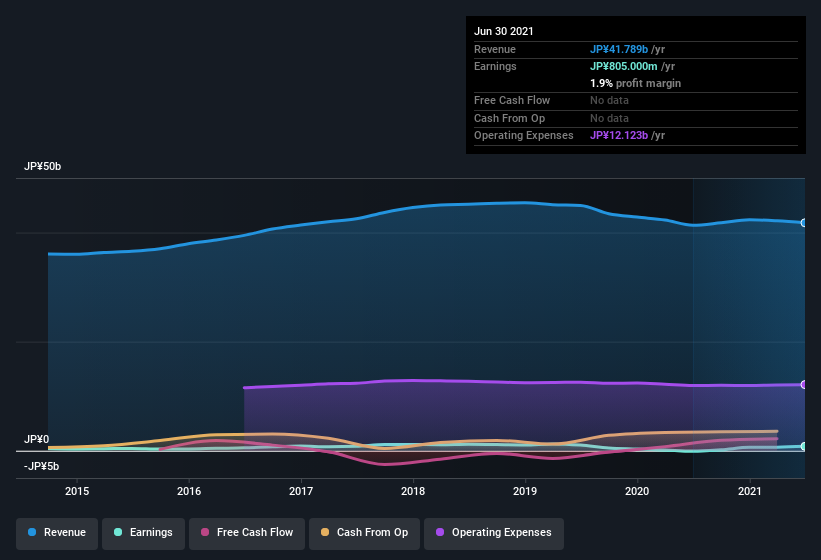Click the 2020 x-axis year label
821x560 pixels.
(x=637, y=491)
